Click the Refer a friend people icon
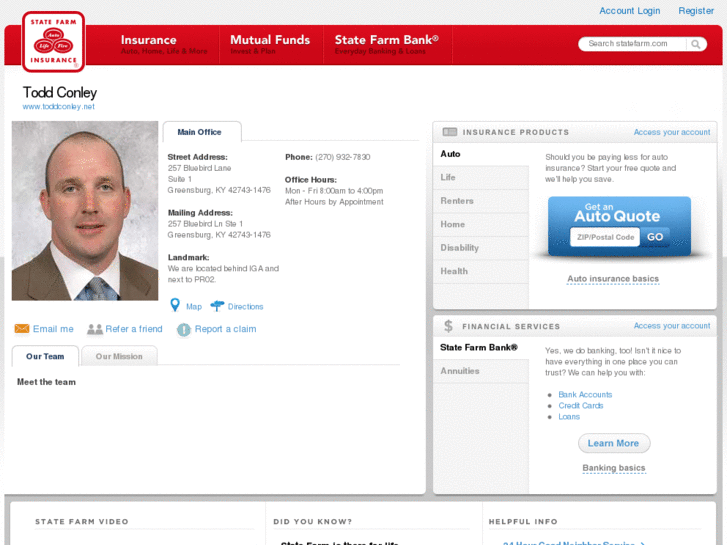Viewport: 727px width, 545px height. pos(95,329)
